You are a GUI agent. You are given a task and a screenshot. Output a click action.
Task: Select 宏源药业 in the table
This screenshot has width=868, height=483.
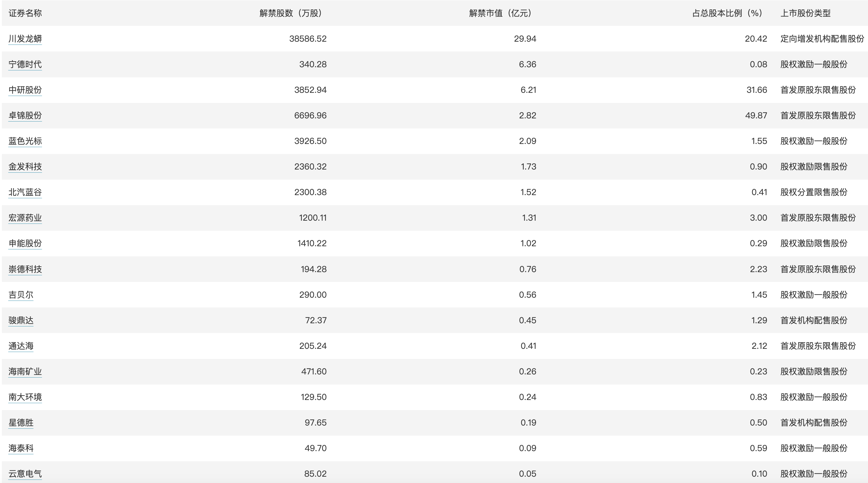tap(25, 218)
